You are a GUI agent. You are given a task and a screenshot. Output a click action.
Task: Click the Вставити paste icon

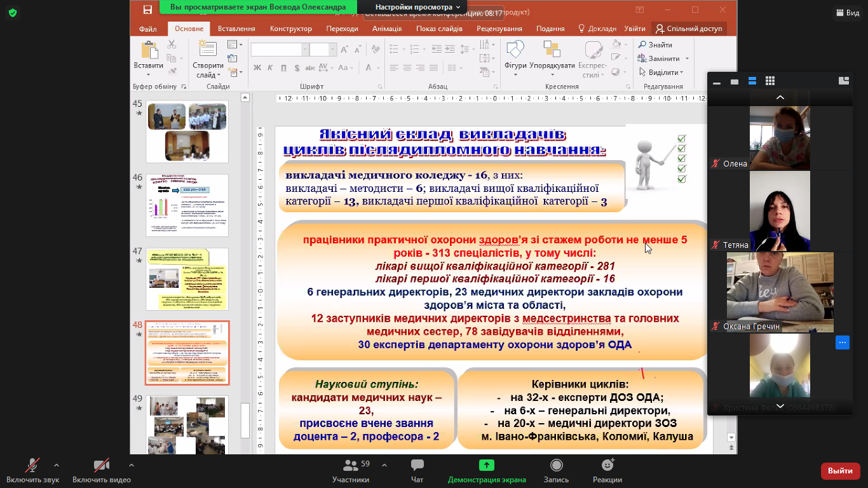[149, 51]
